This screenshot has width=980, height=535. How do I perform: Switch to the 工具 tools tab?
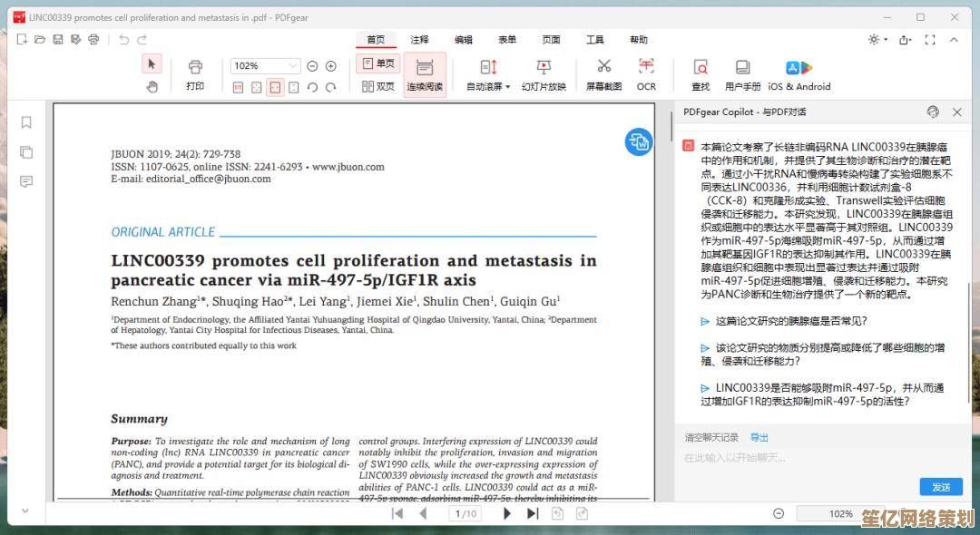pos(594,40)
